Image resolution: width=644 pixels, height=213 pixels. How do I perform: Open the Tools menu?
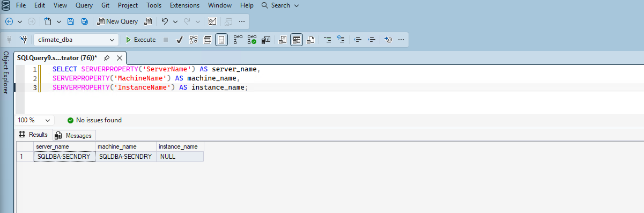point(154,5)
